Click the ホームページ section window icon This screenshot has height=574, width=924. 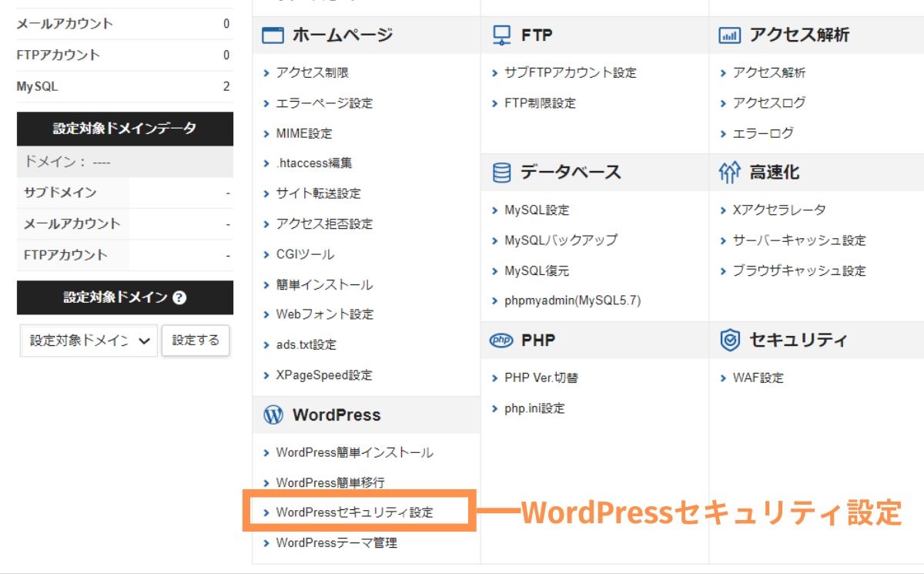(273, 35)
